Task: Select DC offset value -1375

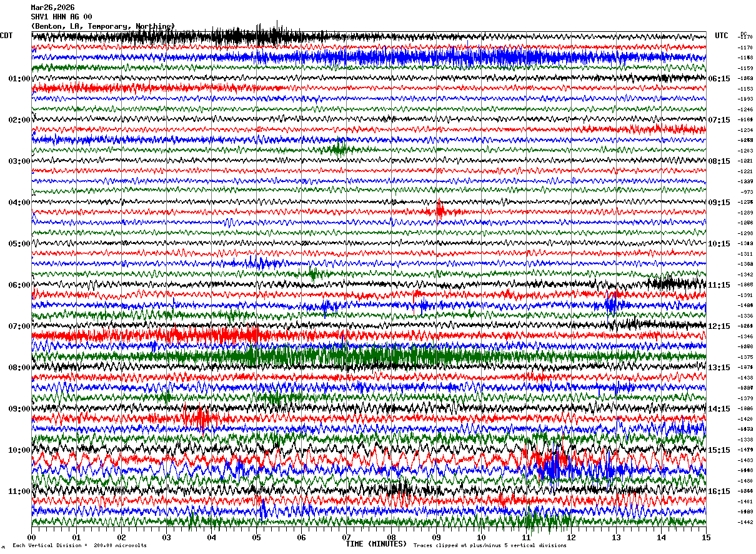Action: 746,357
